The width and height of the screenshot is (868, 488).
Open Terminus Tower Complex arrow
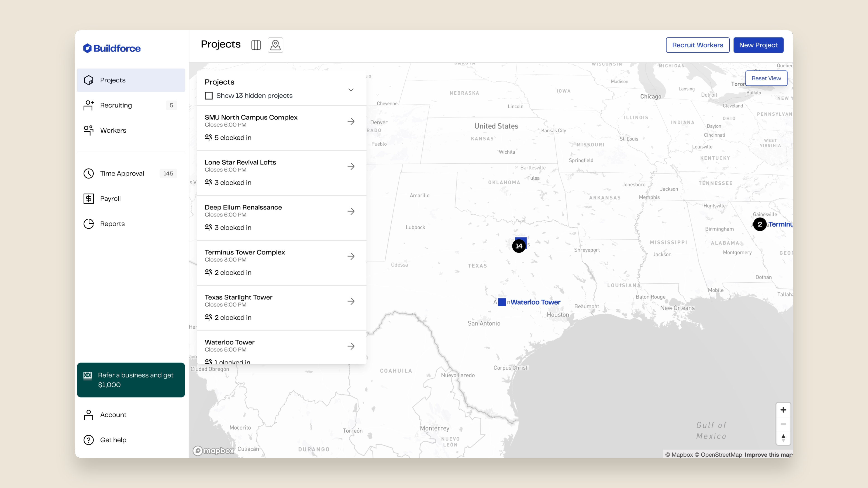click(351, 256)
